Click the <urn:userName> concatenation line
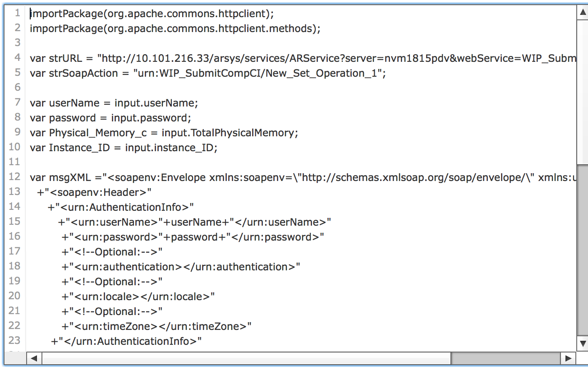The image size is (588, 371). 194,223
